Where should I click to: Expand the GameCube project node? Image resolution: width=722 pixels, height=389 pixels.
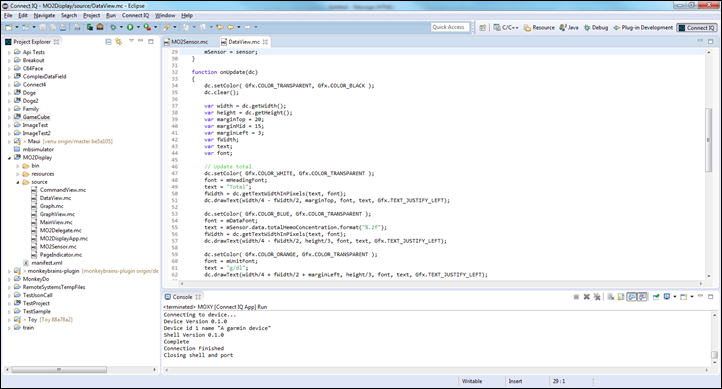point(9,117)
